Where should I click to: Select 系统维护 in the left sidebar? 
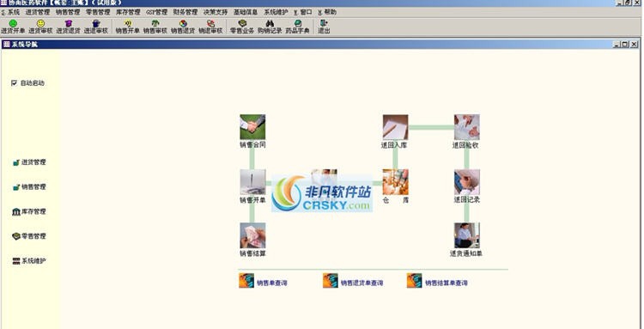pos(29,261)
